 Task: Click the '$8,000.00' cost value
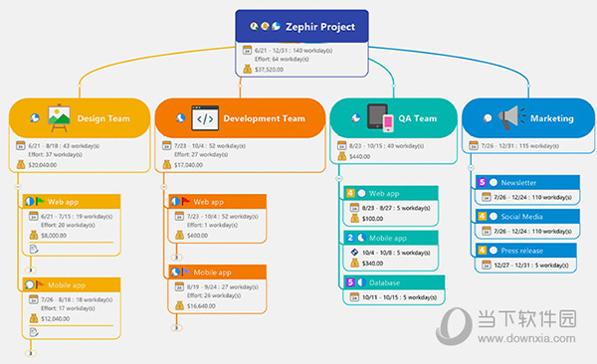pyautogui.click(x=54, y=236)
